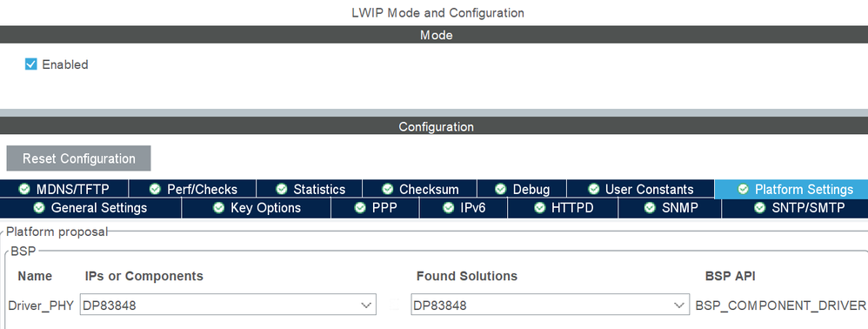Open the MDNS/TFTP tab

coord(64,189)
